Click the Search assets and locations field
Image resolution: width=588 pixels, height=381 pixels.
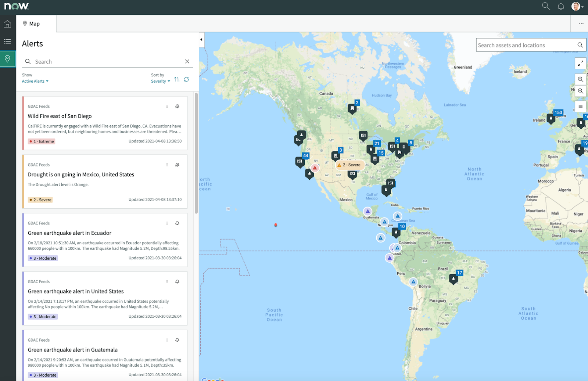coord(527,45)
